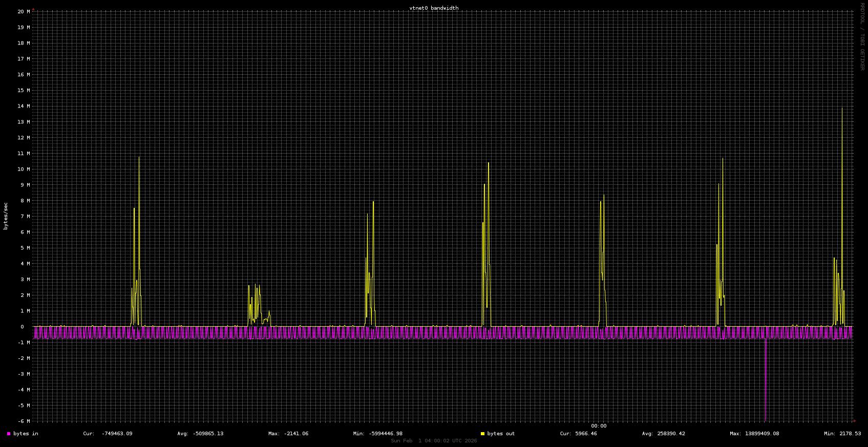Viewport: 868px width, 447px height.
Task: Select the bytes out Max value 13899409.08
Action: tap(754, 434)
